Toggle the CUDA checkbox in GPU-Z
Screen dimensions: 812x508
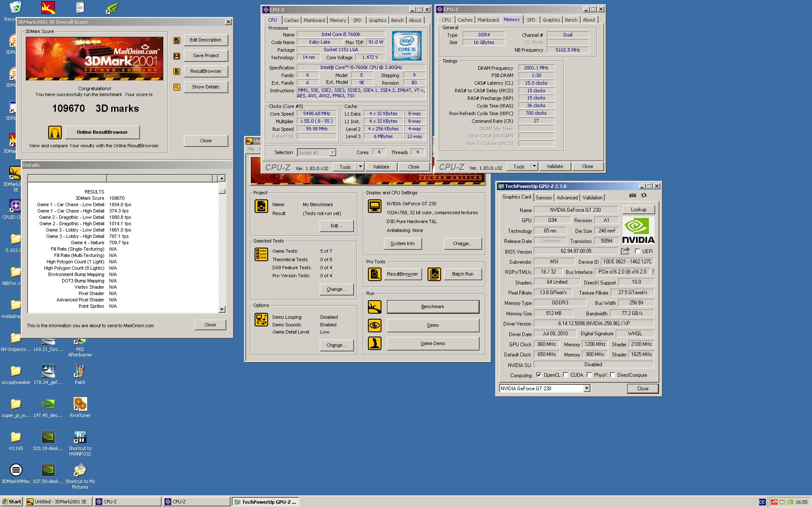[x=565, y=375]
